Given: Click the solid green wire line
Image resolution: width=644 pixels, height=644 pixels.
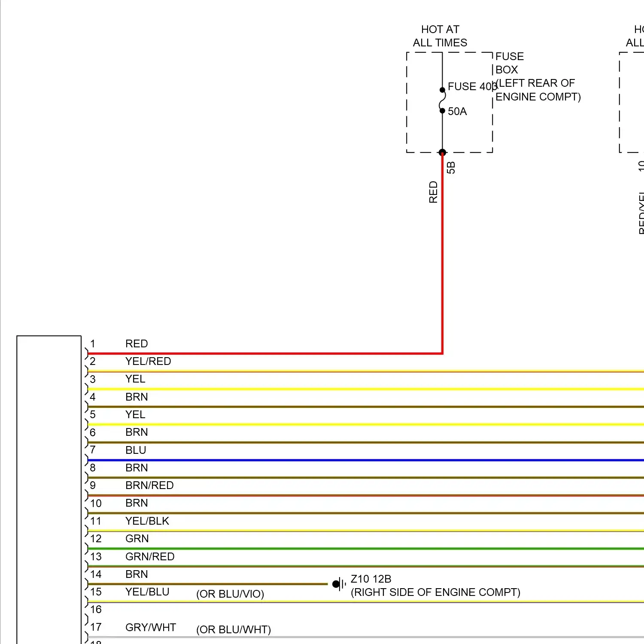Looking at the screenshot, I should [x=366, y=549].
